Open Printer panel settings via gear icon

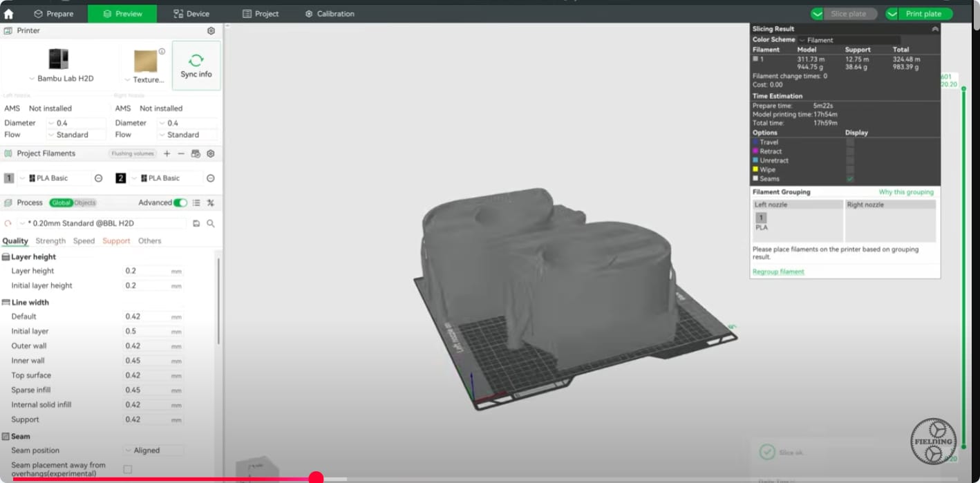[211, 30]
